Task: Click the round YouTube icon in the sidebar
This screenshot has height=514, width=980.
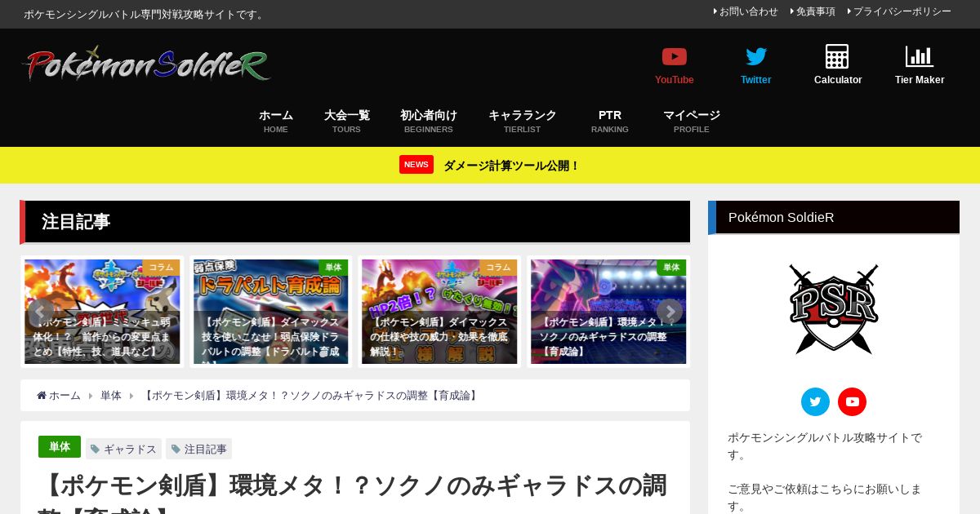Action: pyautogui.click(x=852, y=401)
